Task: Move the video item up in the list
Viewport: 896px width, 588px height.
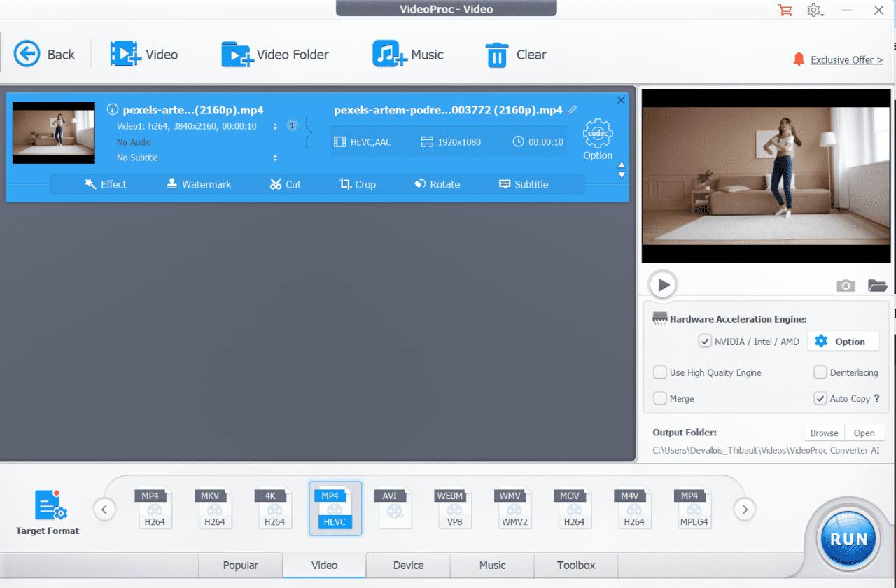Action: tap(622, 166)
